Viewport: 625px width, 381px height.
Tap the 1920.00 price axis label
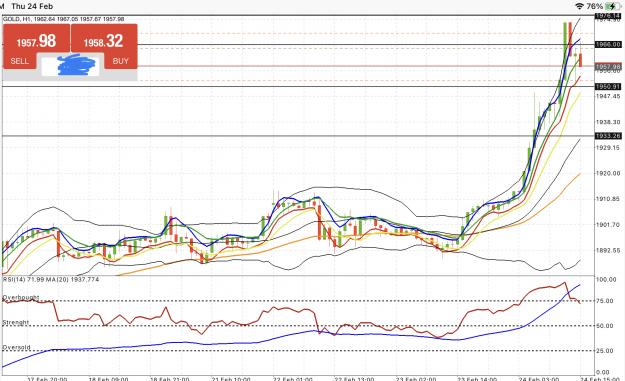[x=608, y=173]
